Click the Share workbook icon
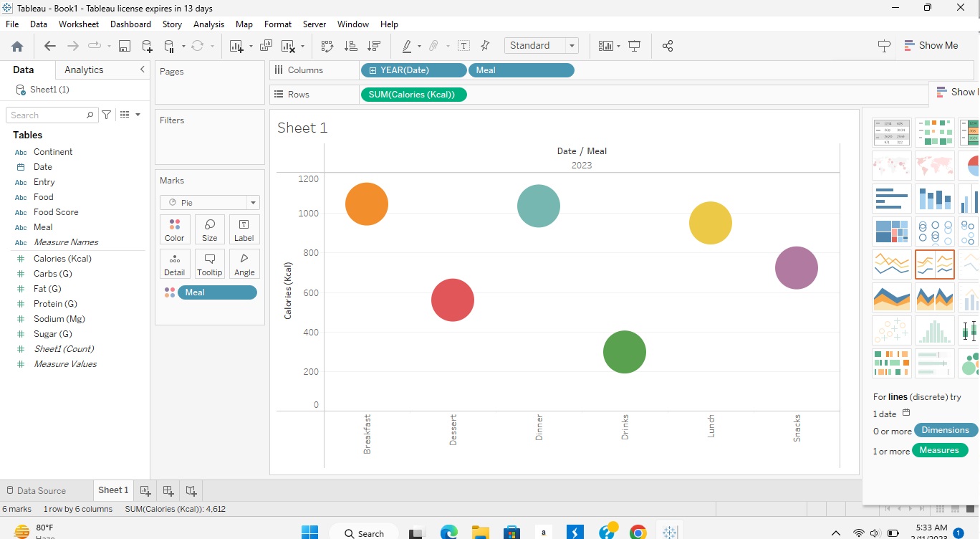This screenshot has width=980, height=539. point(668,46)
